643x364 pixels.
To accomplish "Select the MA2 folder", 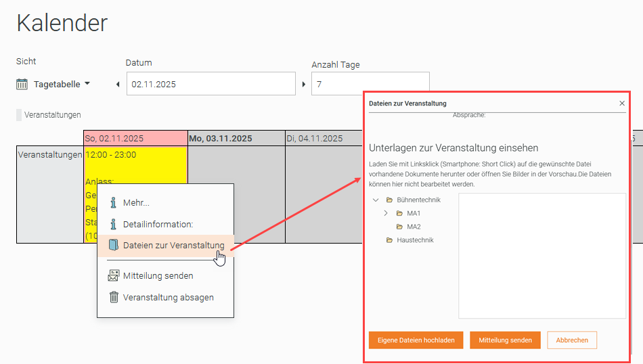I will click(414, 227).
